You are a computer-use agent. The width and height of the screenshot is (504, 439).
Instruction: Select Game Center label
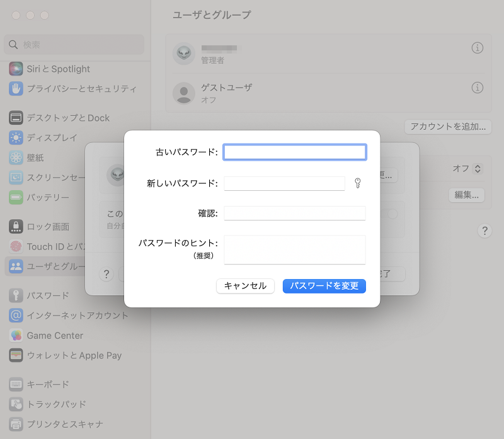(x=55, y=336)
